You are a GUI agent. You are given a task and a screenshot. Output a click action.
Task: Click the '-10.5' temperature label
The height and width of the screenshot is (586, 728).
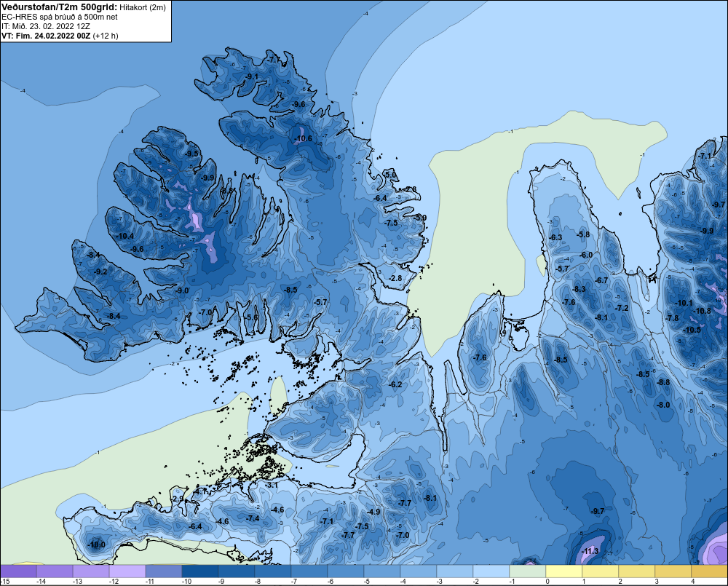[692, 330]
